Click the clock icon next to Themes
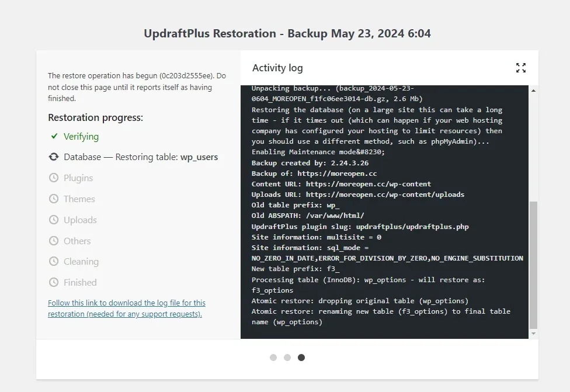 (54, 199)
